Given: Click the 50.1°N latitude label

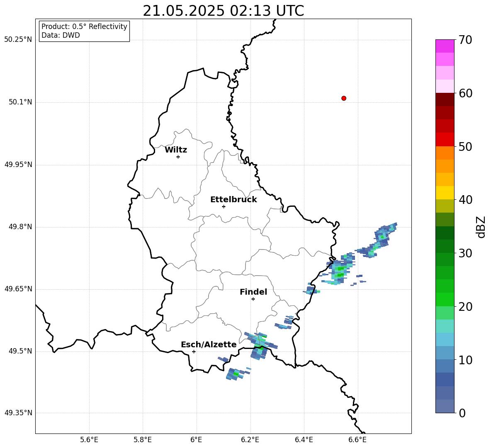Looking at the screenshot, I should [20, 102].
